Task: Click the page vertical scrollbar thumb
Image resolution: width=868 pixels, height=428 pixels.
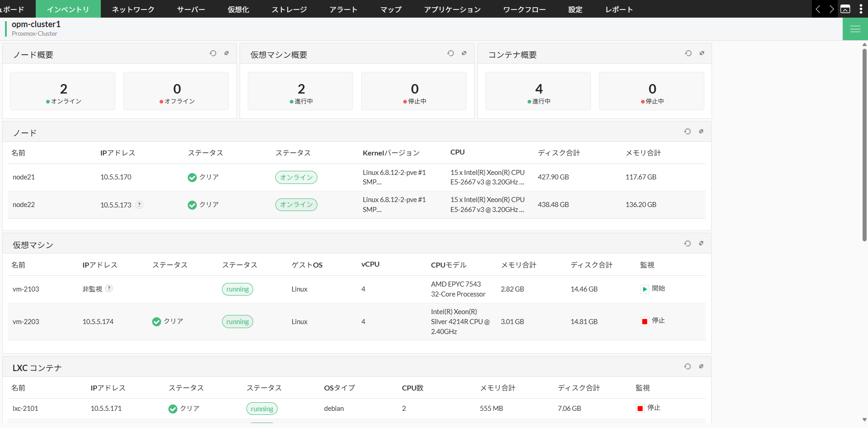Action: (864, 145)
